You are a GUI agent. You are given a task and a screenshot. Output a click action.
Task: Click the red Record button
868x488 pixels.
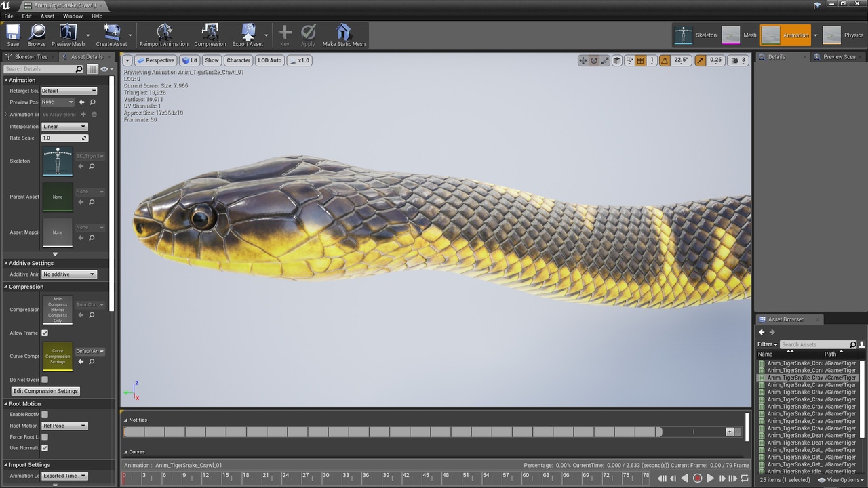coord(697,479)
